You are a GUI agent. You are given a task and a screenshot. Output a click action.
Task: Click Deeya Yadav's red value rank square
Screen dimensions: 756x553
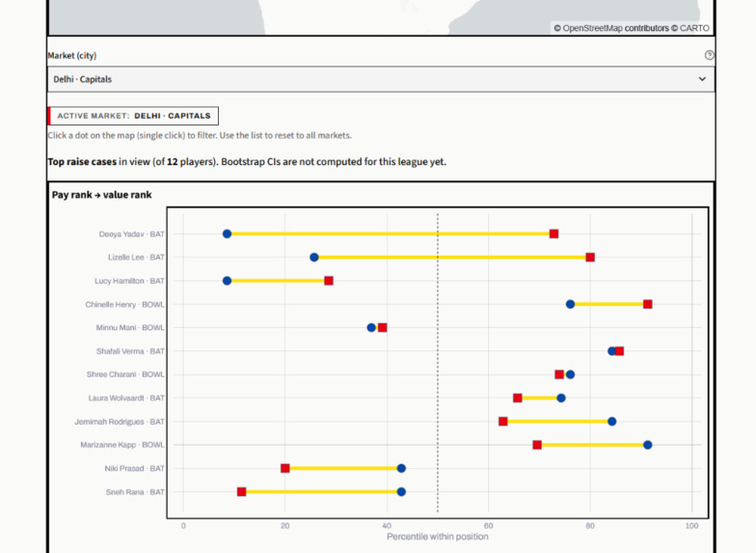(553, 234)
